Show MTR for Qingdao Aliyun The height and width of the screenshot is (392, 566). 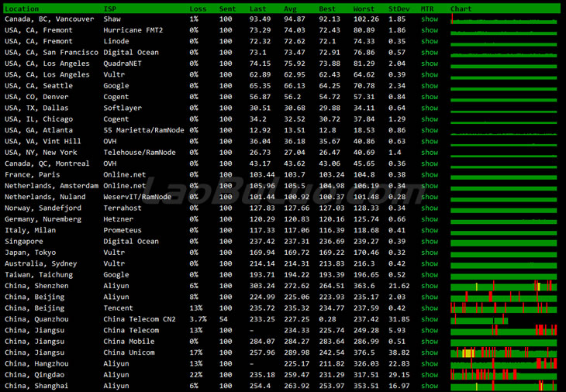[x=430, y=375]
